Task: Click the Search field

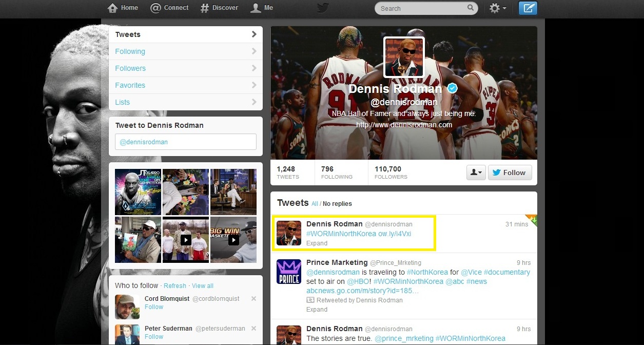Action: tap(426, 8)
